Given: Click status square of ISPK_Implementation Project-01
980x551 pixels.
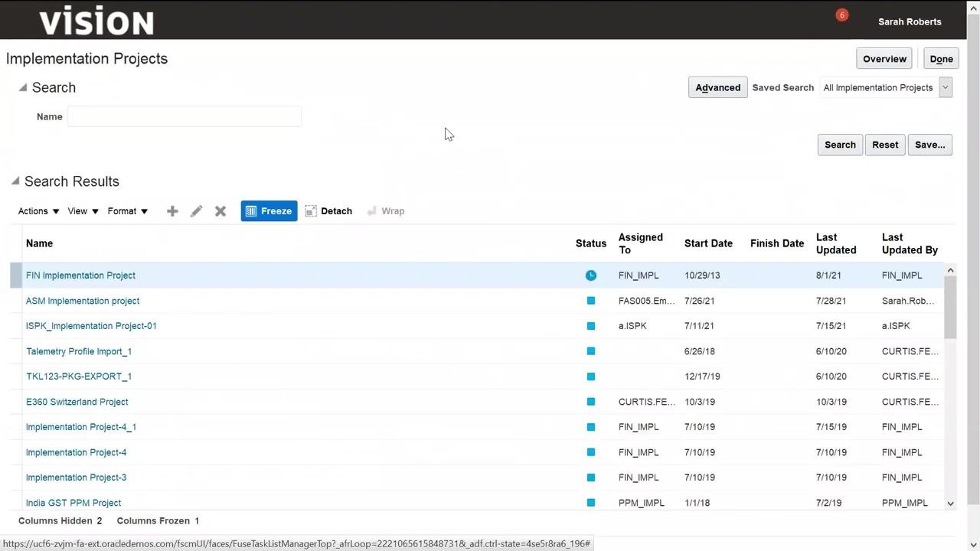Looking at the screenshot, I should point(591,326).
